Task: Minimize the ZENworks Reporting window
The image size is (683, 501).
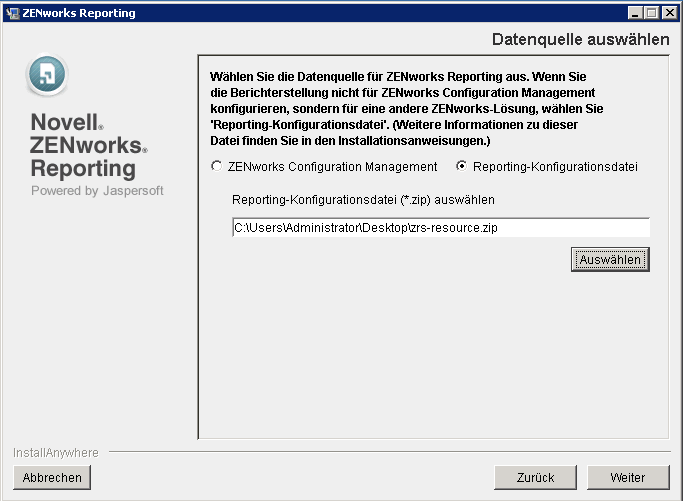Action: pyautogui.click(x=636, y=13)
